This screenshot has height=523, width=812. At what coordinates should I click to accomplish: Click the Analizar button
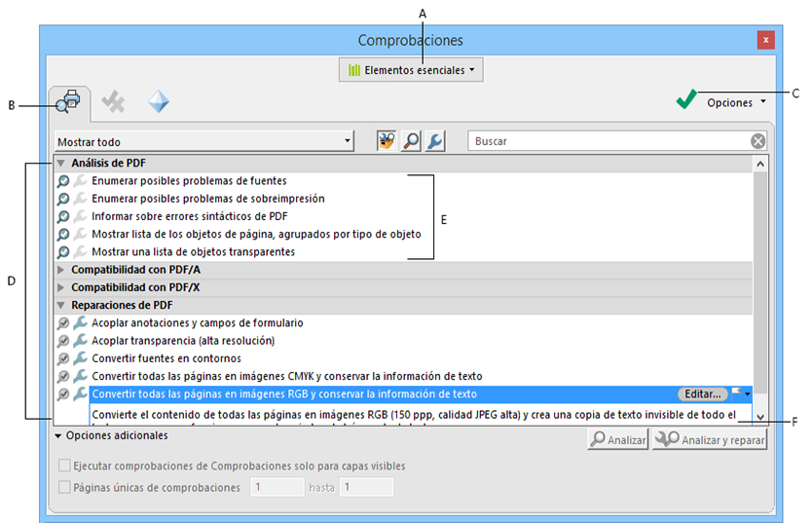618,439
